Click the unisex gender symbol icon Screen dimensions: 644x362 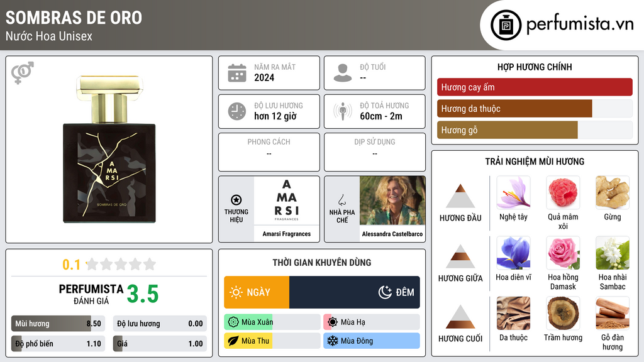[23, 73]
